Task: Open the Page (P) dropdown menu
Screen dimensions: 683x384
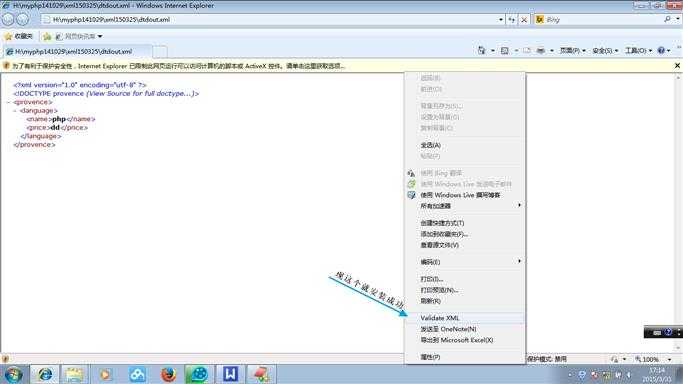Action: 572,51
